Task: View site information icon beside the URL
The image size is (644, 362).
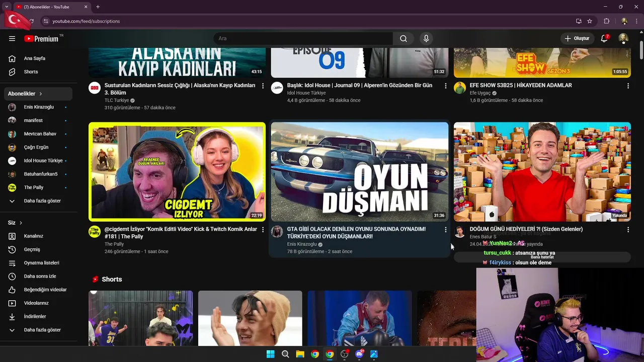Action: click(46, 21)
